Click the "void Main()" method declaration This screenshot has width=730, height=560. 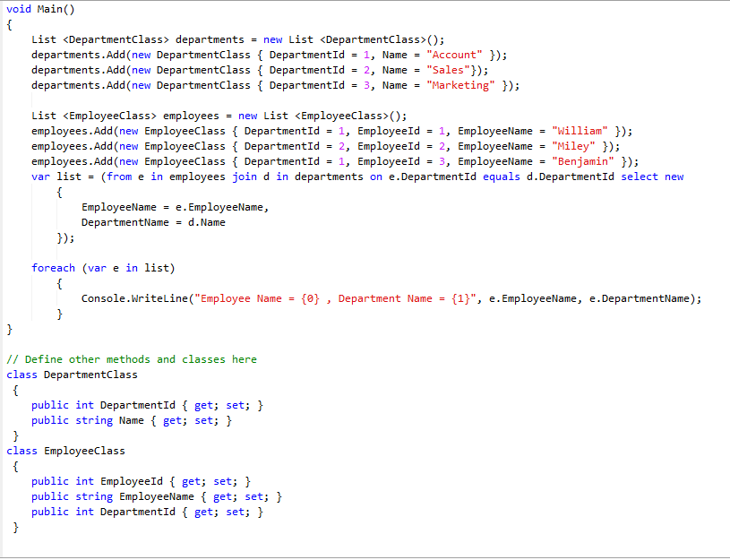(40, 9)
